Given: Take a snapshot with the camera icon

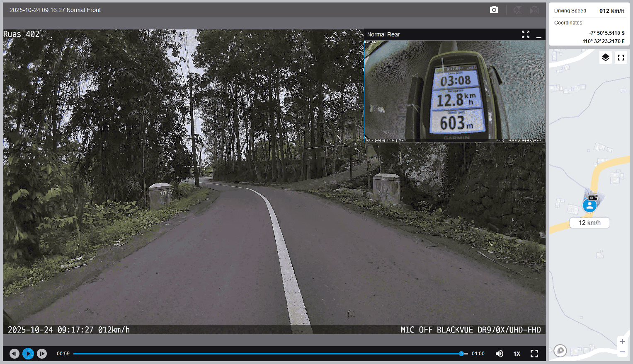Looking at the screenshot, I should [494, 10].
